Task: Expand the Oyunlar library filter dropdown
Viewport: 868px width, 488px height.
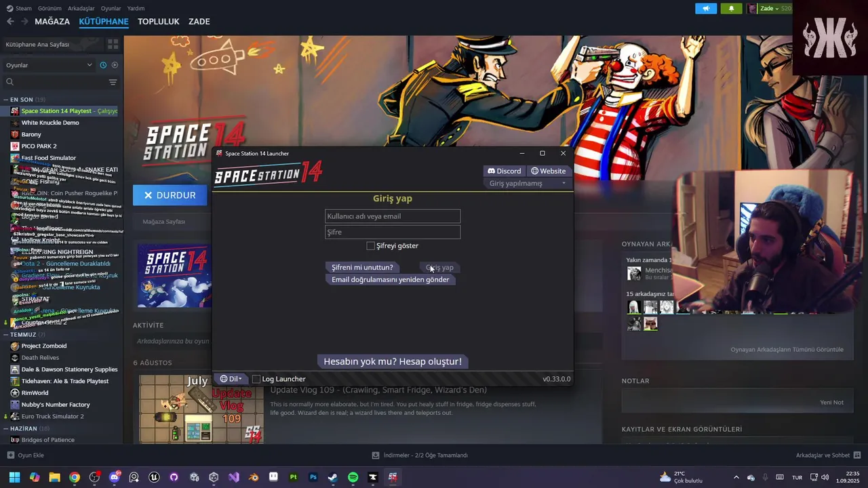Action: (x=49, y=65)
